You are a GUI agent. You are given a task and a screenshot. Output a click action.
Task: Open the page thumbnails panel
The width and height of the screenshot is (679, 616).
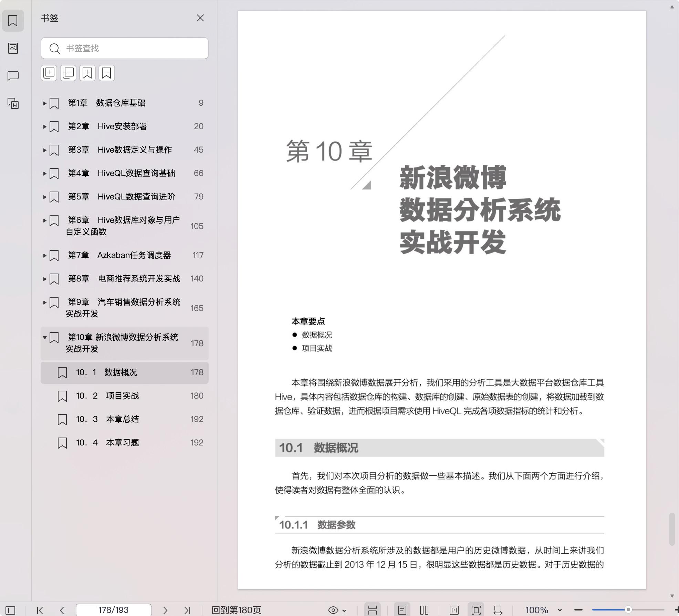coord(13,48)
